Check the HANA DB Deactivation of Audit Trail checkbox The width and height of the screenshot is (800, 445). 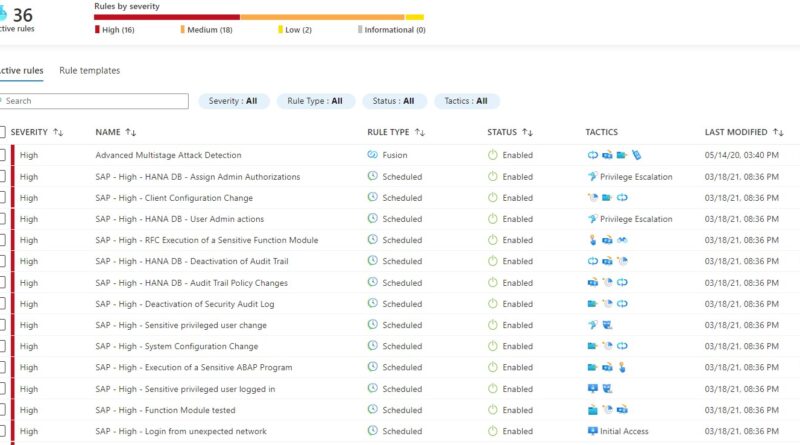coord(2,261)
